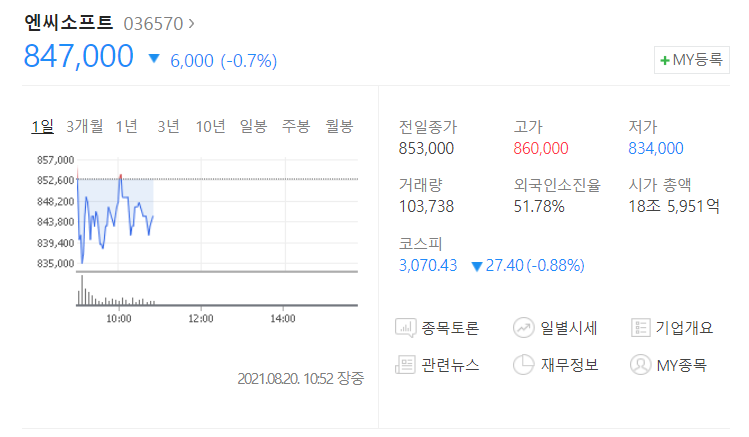This screenshot has height=437, width=749.
Task: Click the blue down-triangle beside the 6,000 change
Action: (x=154, y=59)
